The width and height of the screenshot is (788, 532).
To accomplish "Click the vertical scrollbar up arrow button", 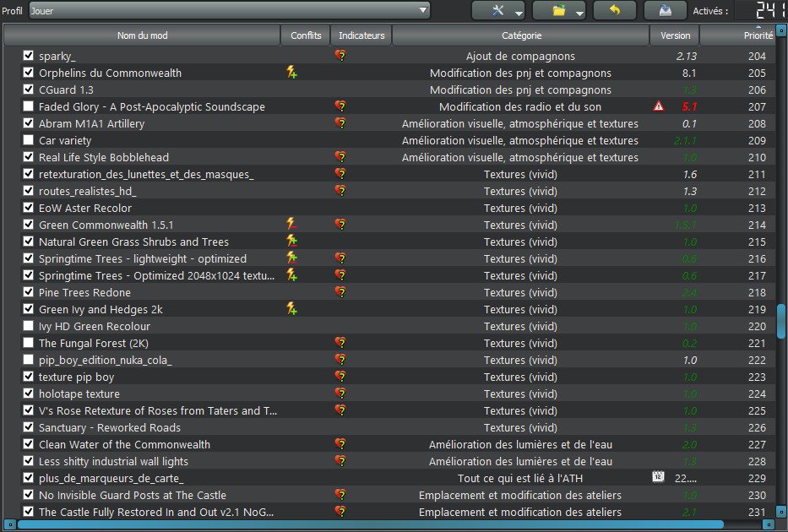I will tap(781, 30).
